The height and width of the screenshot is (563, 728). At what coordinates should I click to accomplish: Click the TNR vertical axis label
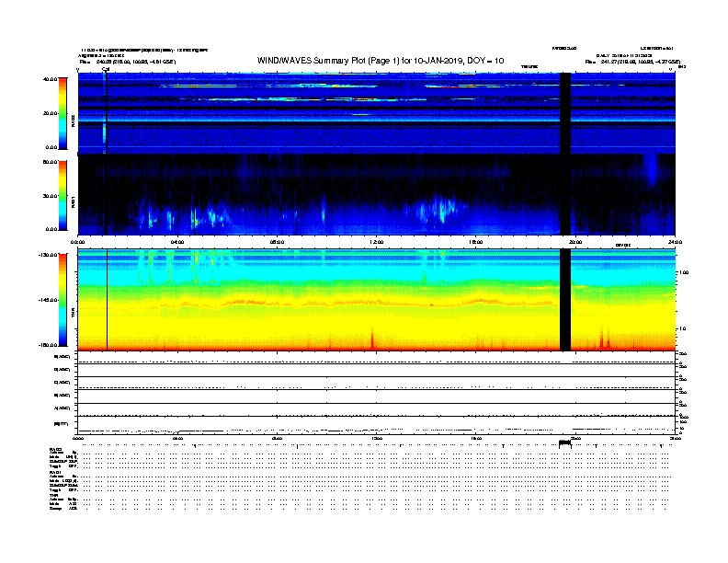(x=73, y=312)
